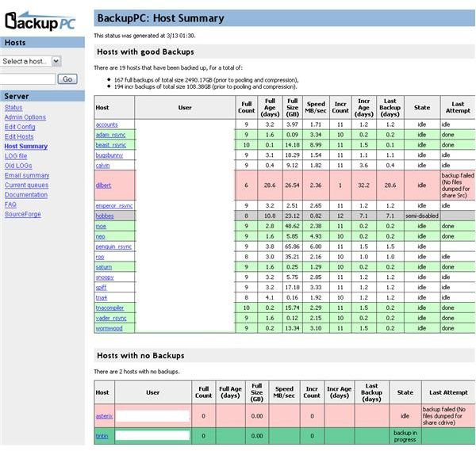Open Old LOGs link
Screen dimensions: 476x451
pyautogui.click(x=18, y=166)
